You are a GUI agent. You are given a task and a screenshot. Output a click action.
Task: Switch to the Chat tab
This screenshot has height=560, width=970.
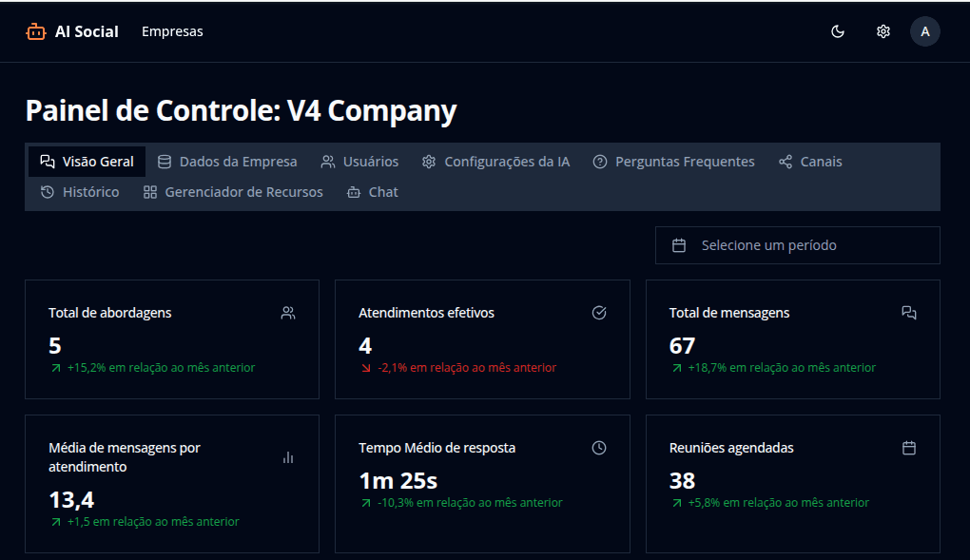372,192
